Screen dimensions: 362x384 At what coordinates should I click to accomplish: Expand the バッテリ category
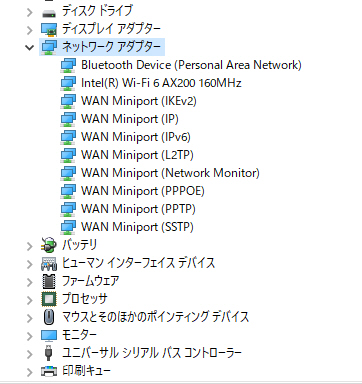coord(30,246)
